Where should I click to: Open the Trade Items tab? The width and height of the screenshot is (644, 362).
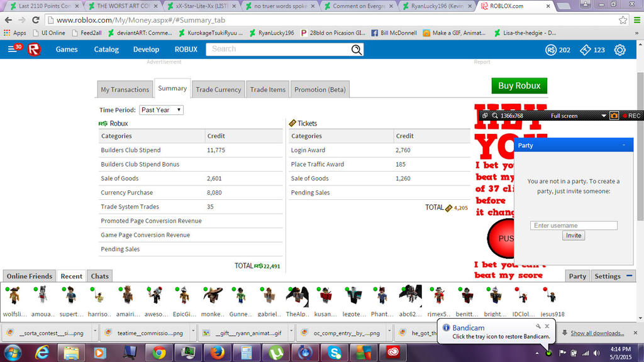coord(268,89)
